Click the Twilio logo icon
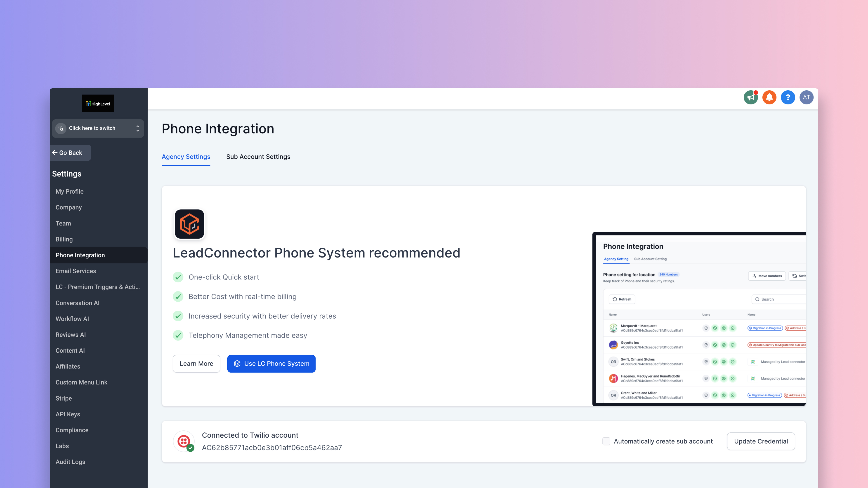Image resolution: width=868 pixels, height=488 pixels. [x=184, y=441]
